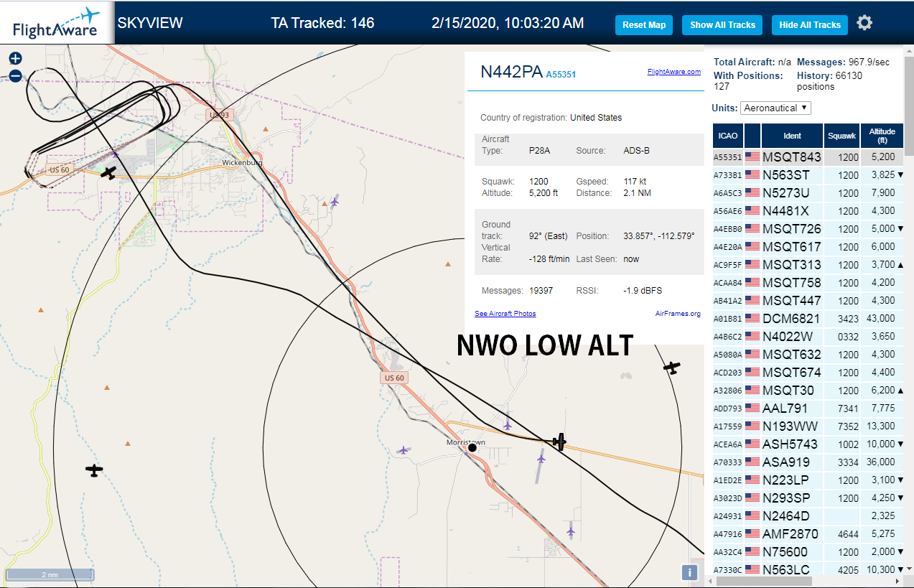Click the US flag in the ASA919 row
Screen dimensions: 914x588
[x=752, y=462]
